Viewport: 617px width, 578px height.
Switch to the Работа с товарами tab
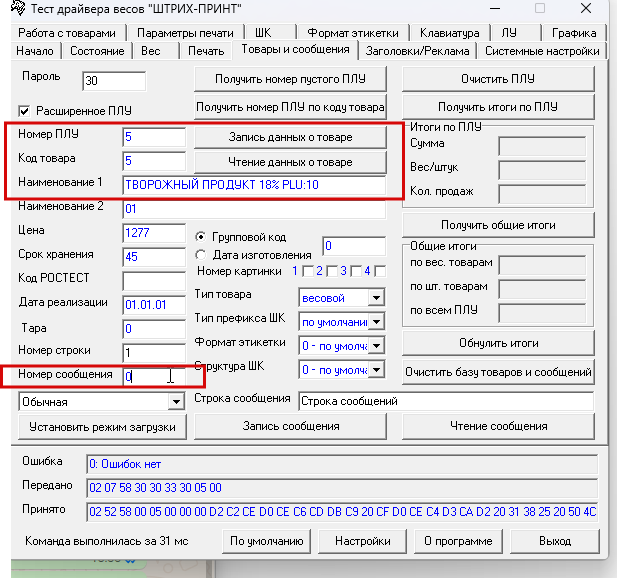67,33
